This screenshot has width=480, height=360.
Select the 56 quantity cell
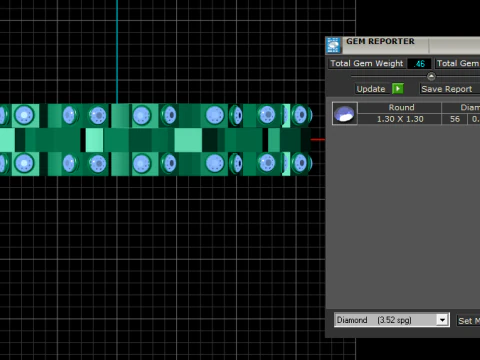click(455, 119)
